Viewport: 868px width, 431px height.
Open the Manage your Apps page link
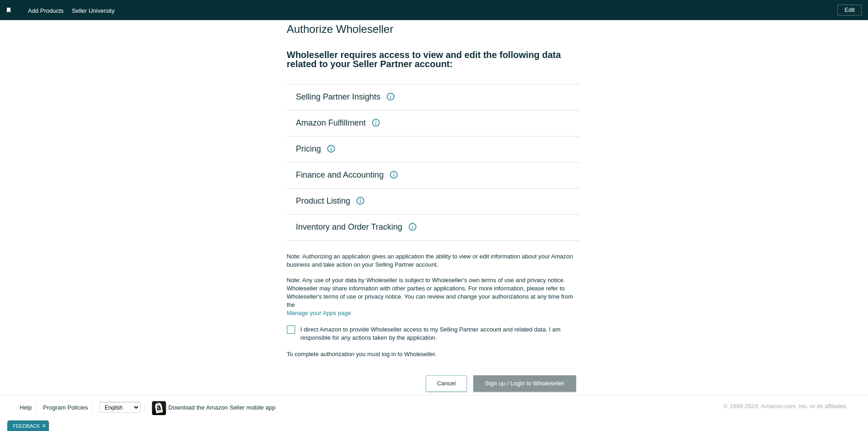point(319,313)
